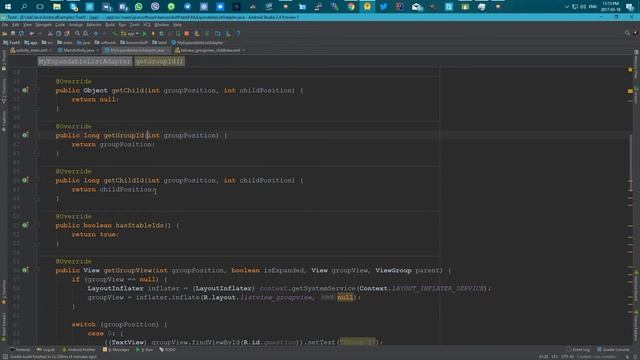Screen dimensions: 640x360
Task: Open the Android Profiler tool window
Action: point(79,350)
